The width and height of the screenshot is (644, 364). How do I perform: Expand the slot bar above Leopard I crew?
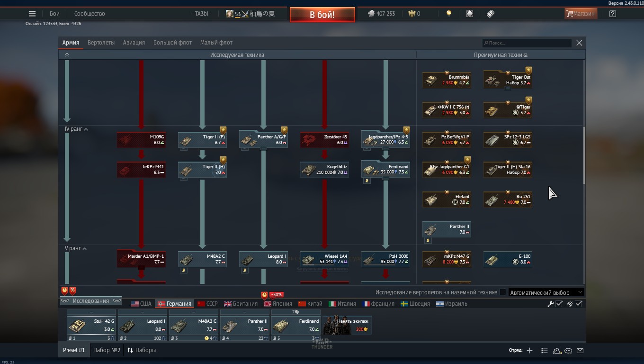143,312
